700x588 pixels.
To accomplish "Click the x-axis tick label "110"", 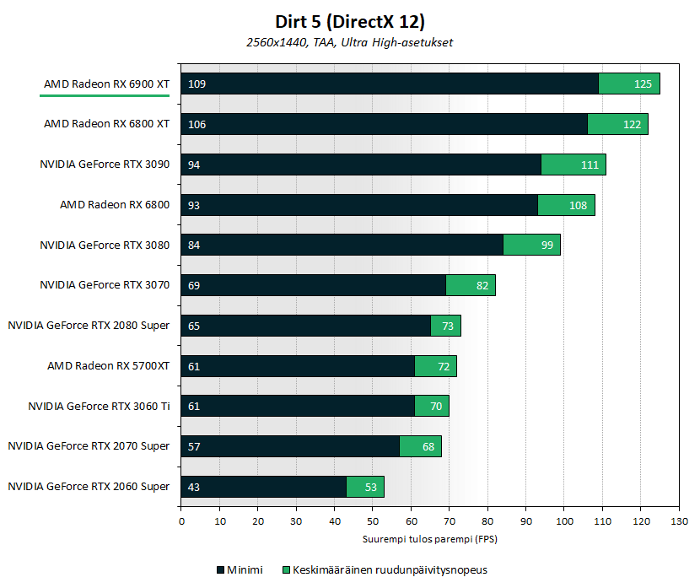I will (603, 521).
